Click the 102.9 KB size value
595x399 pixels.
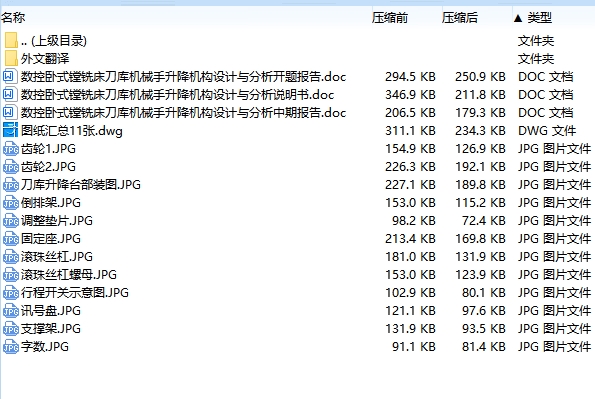click(x=410, y=293)
